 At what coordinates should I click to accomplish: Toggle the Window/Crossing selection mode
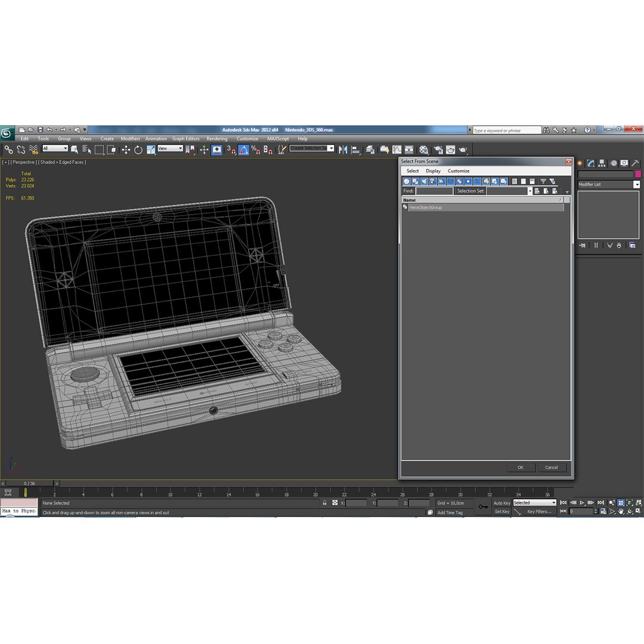coord(112,150)
